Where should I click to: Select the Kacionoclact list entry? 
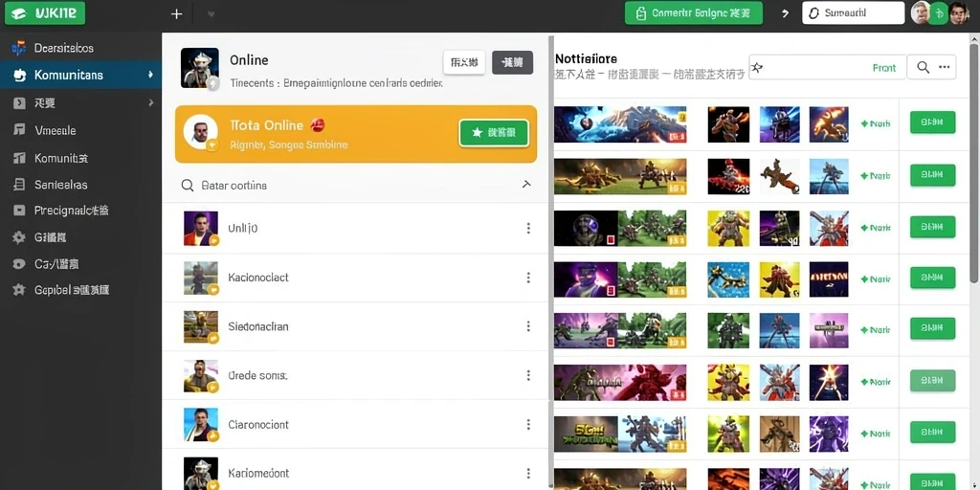click(355, 277)
